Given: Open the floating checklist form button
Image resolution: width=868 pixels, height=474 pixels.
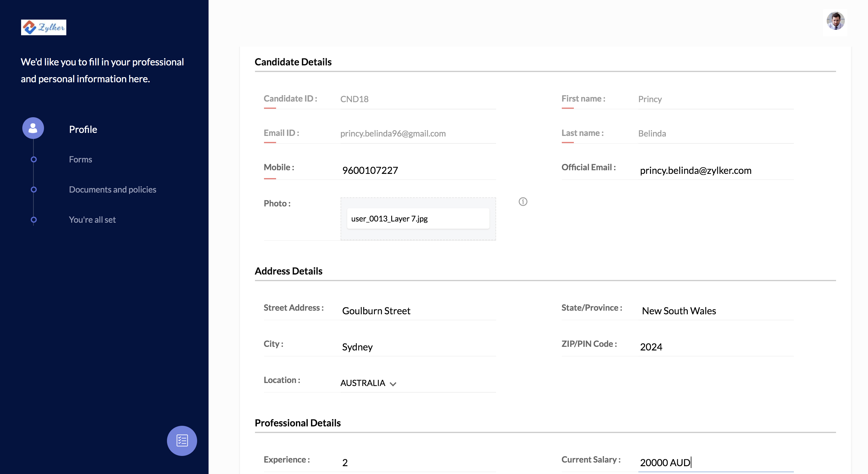Looking at the screenshot, I should click(x=182, y=441).
